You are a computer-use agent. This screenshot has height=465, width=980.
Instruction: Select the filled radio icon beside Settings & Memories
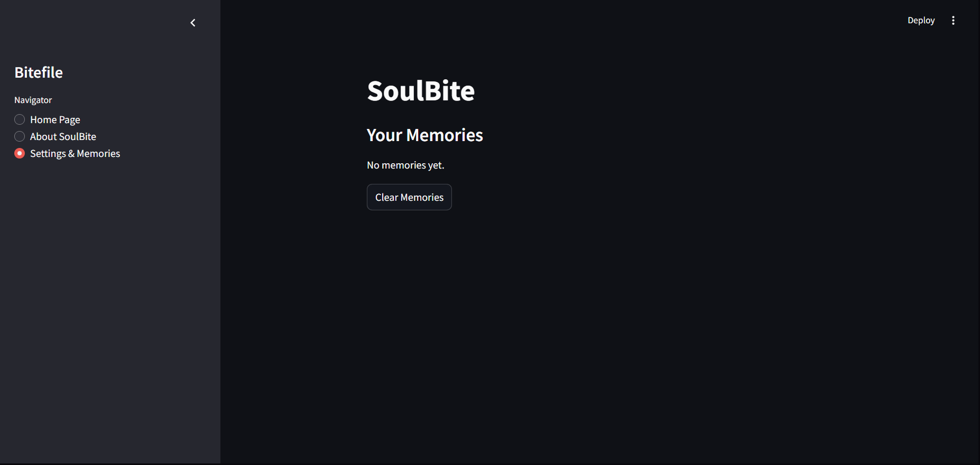19,153
